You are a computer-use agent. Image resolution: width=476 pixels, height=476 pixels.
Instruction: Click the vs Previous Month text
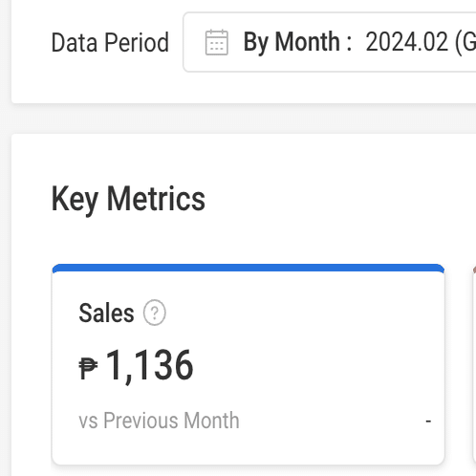pyautogui.click(x=159, y=421)
